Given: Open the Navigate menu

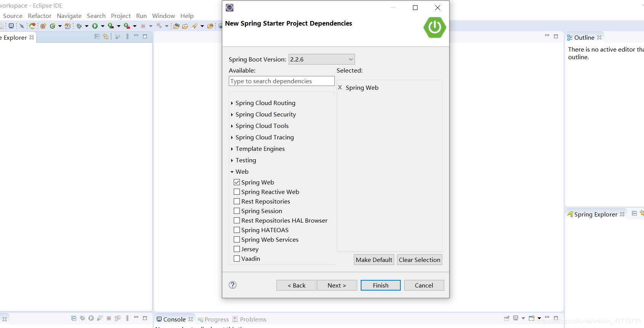Looking at the screenshot, I should 69,16.
